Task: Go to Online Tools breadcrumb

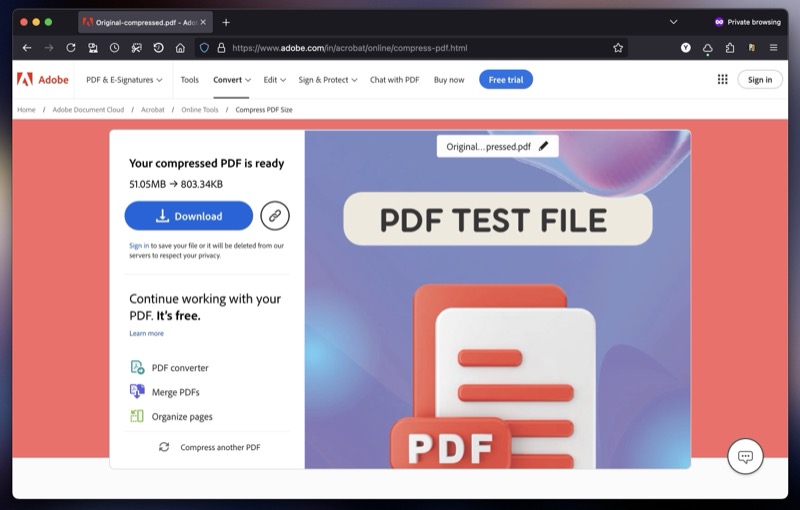Action: pos(199,110)
